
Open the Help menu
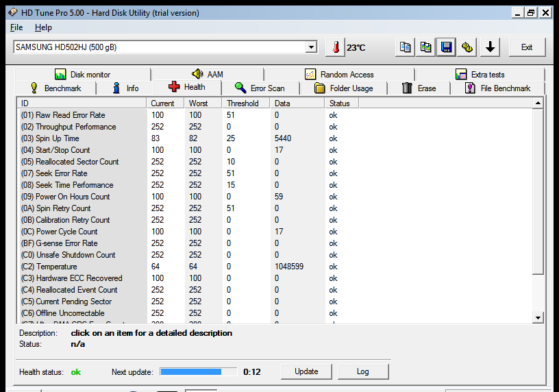(x=43, y=27)
